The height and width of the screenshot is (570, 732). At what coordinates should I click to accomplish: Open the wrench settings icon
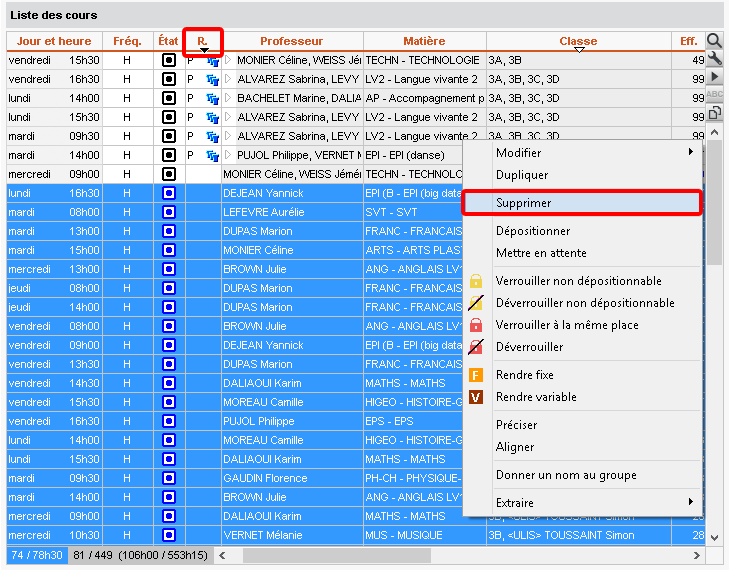(x=714, y=58)
